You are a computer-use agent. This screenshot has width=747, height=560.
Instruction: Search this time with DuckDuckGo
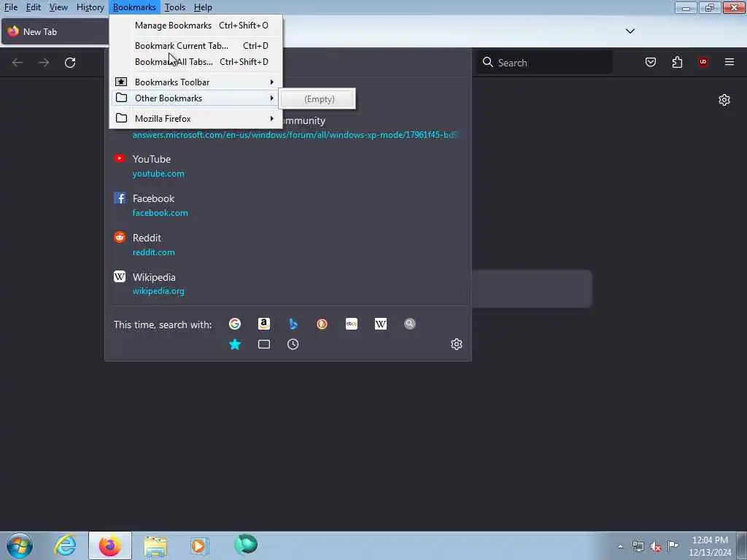click(x=322, y=324)
